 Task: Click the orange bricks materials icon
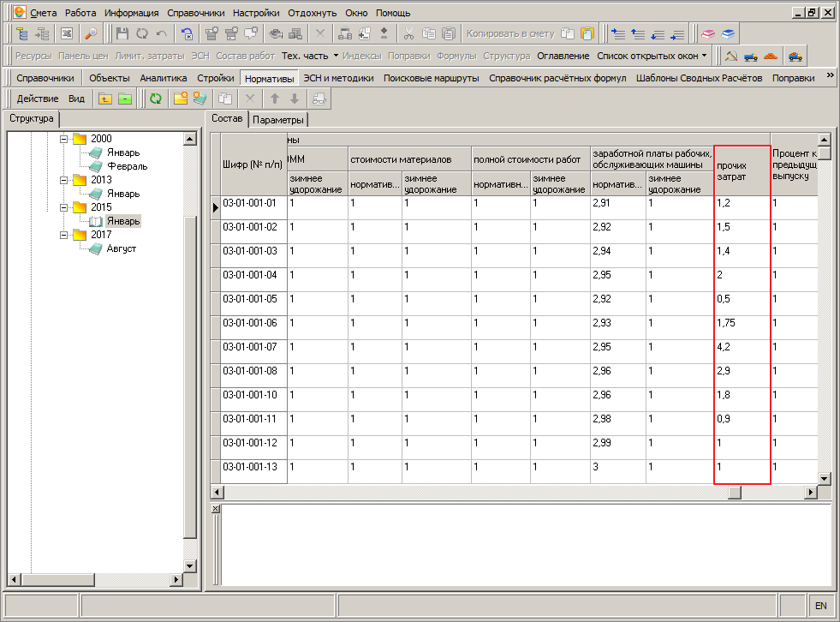771,56
